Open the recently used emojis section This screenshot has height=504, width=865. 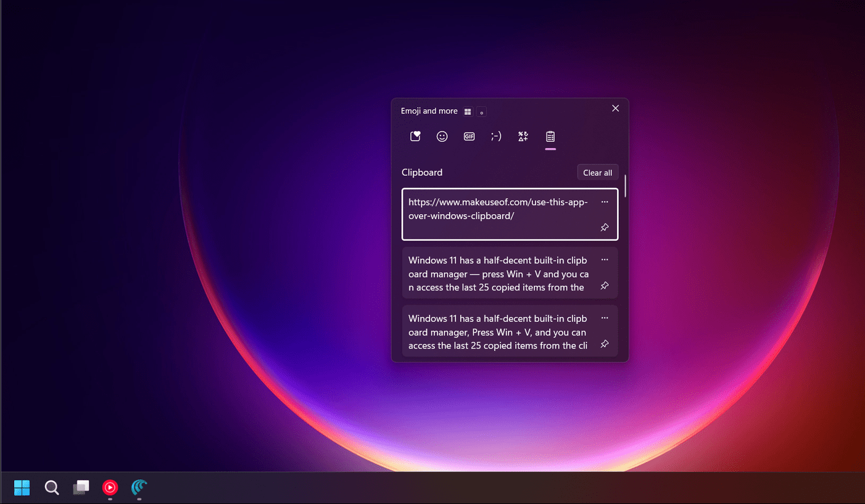[415, 136]
